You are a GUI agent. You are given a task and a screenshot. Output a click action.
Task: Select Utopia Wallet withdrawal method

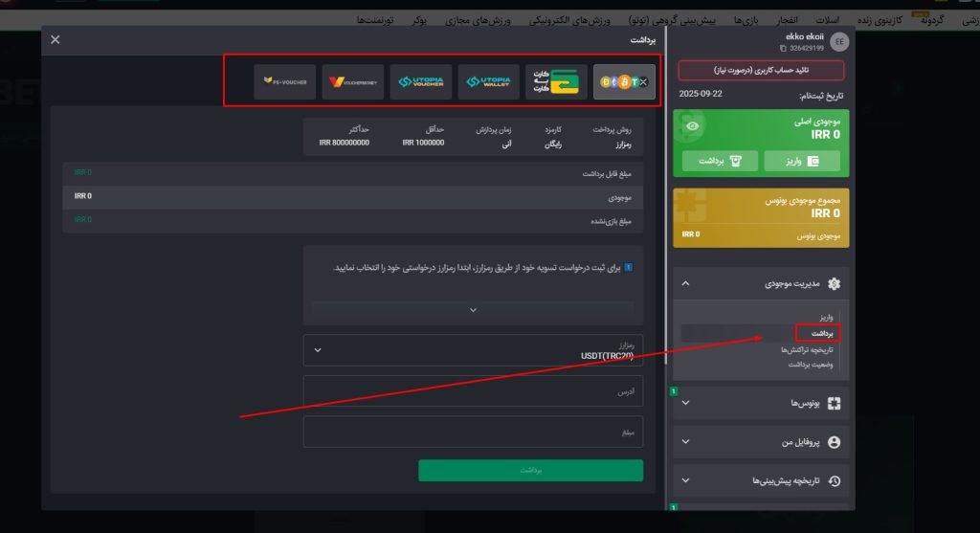[488, 82]
